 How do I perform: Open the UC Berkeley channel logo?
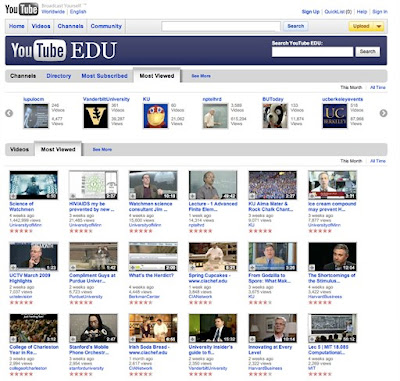pyautogui.click(x=335, y=116)
